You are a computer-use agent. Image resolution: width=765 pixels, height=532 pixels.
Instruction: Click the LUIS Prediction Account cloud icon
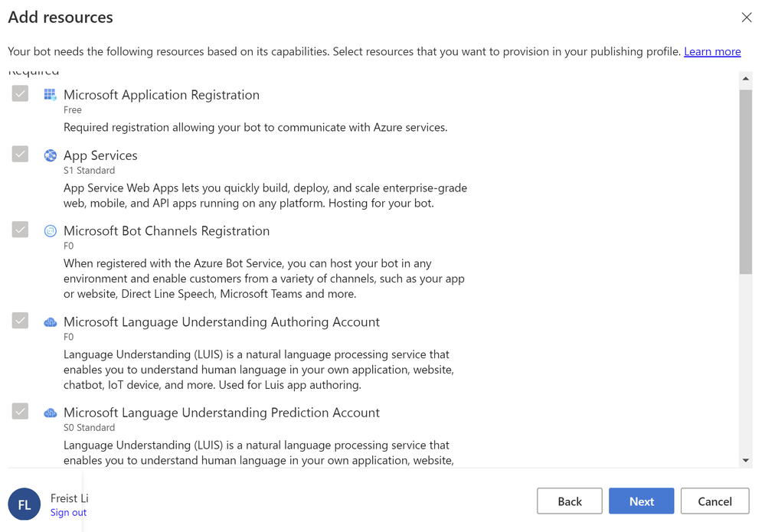(x=50, y=413)
